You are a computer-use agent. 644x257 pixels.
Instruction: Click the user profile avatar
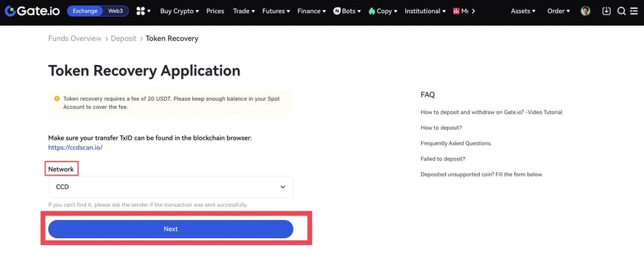[x=586, y=11]
